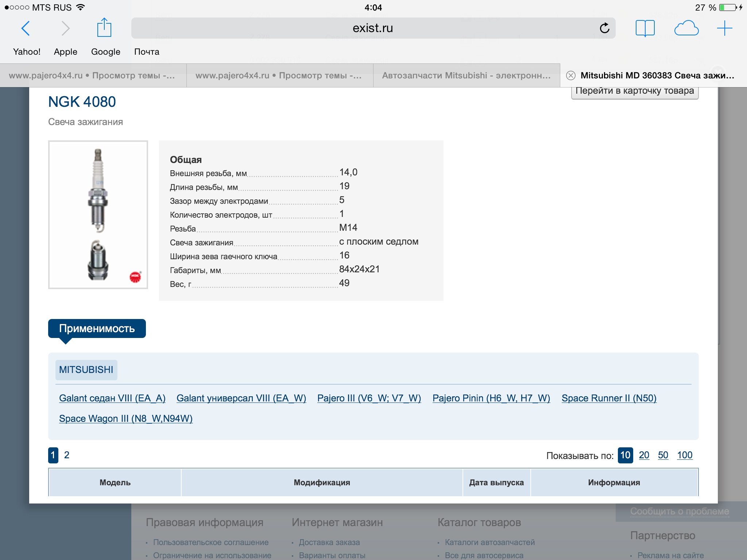Image resolution: width=747 pixels, height=560 pixels.
Task: Show 50 items per page
Action: coord(663,455)
